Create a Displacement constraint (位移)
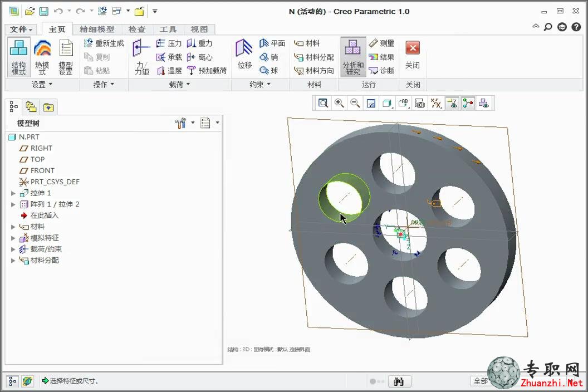Viewport: 588px width, 392px height. [x=244, y=55]
